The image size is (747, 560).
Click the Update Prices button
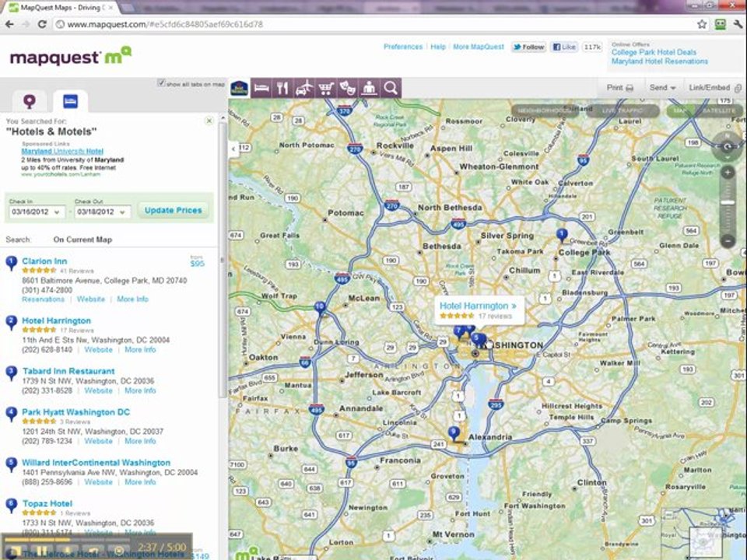(x=174, y=211)
